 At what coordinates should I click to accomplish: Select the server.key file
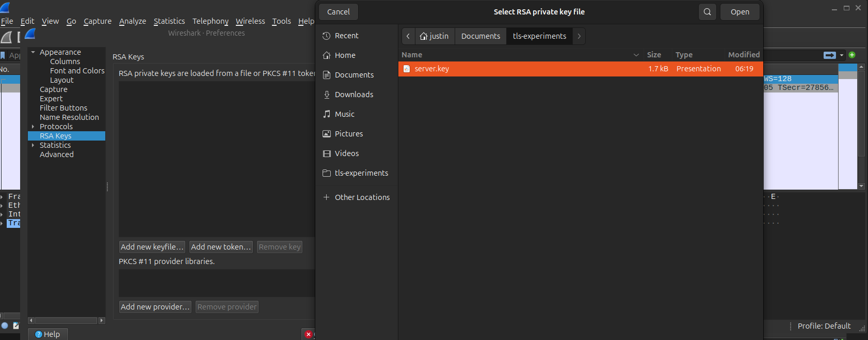(431, 69)
